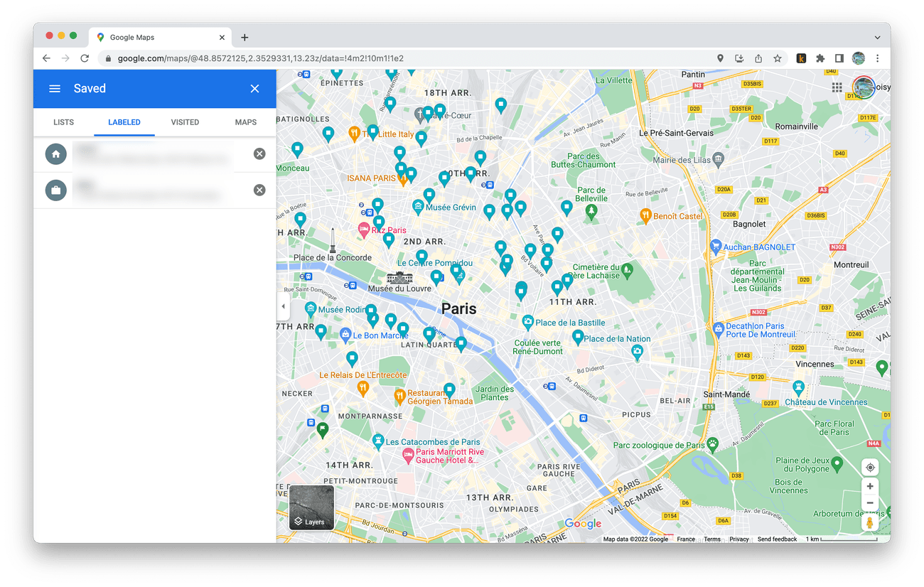Image resolution: width=924 pixels, height=587 pixels.
Task: Open the LISTS tab in Saved panel
Action: tap(63, 122)
